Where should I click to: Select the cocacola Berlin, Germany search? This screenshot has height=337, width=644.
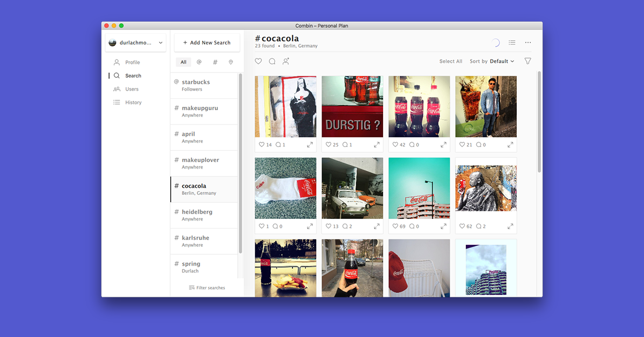tap(204, 189)
